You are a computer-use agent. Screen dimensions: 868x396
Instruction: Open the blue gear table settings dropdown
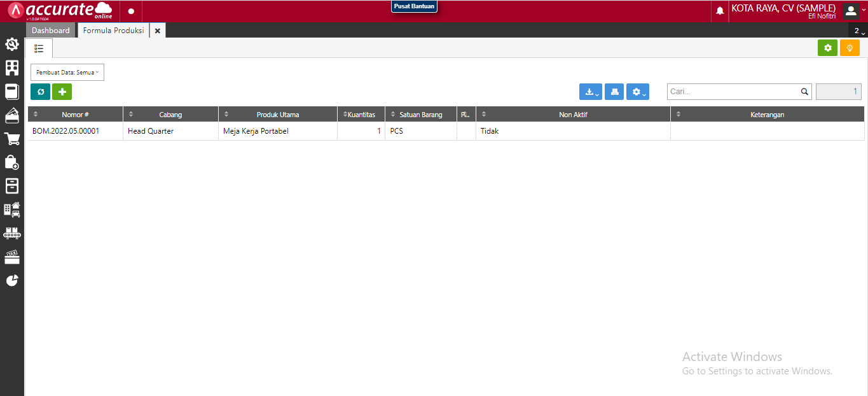[x=638, y=92]
